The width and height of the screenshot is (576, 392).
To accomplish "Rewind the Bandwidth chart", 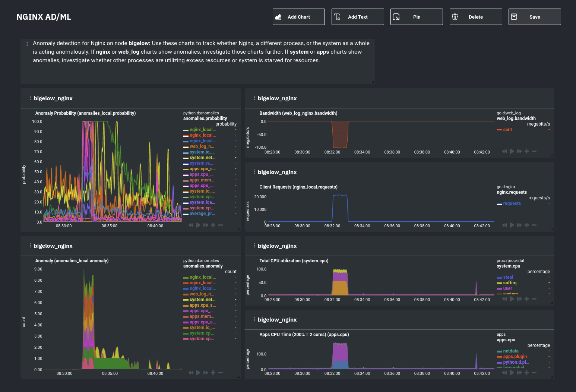I will pos(504,151).
